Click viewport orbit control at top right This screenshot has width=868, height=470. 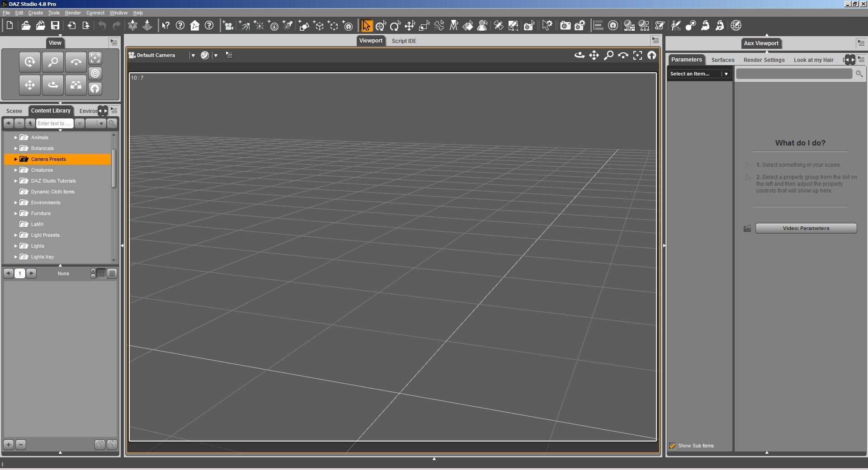tap(579, 55)
